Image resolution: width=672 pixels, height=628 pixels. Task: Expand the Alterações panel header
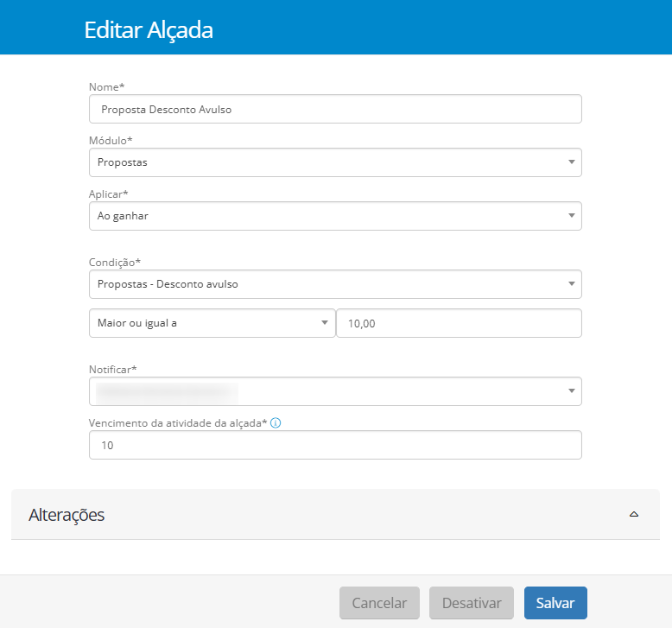pos(328,515)
